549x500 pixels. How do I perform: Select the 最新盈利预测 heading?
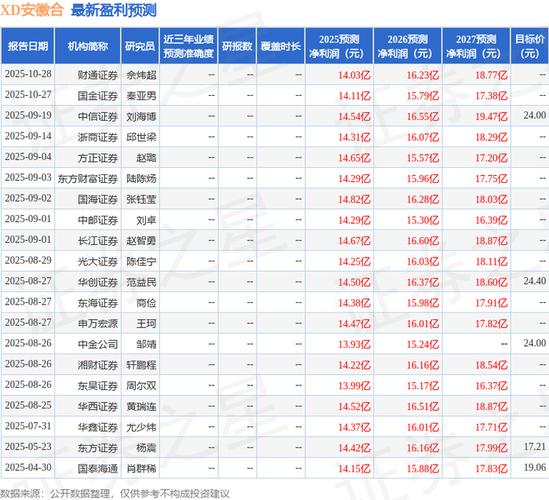pyautogui.click(x=114, y=10)
